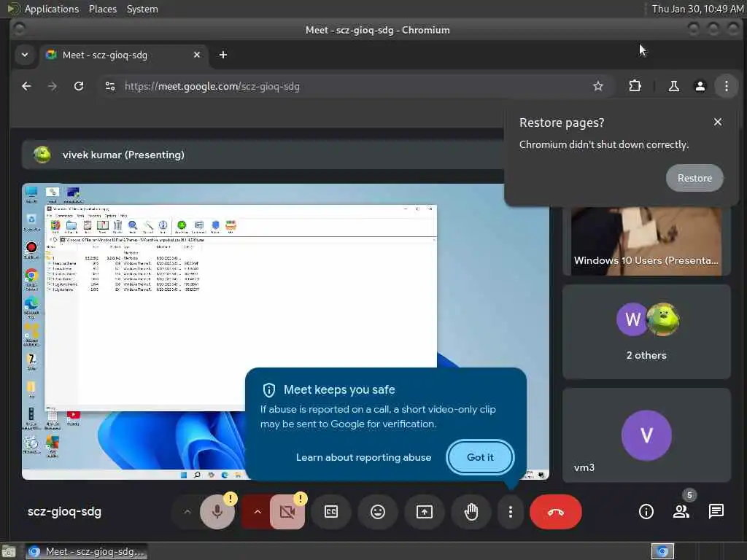This screenshot has width=747, height=560.
Task: Click the show desktop icon in bottom panel
Action: [9, 551]
